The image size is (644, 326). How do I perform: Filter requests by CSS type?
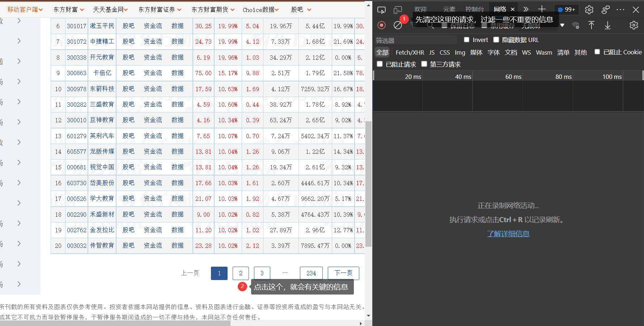click(x=445, y=52)
